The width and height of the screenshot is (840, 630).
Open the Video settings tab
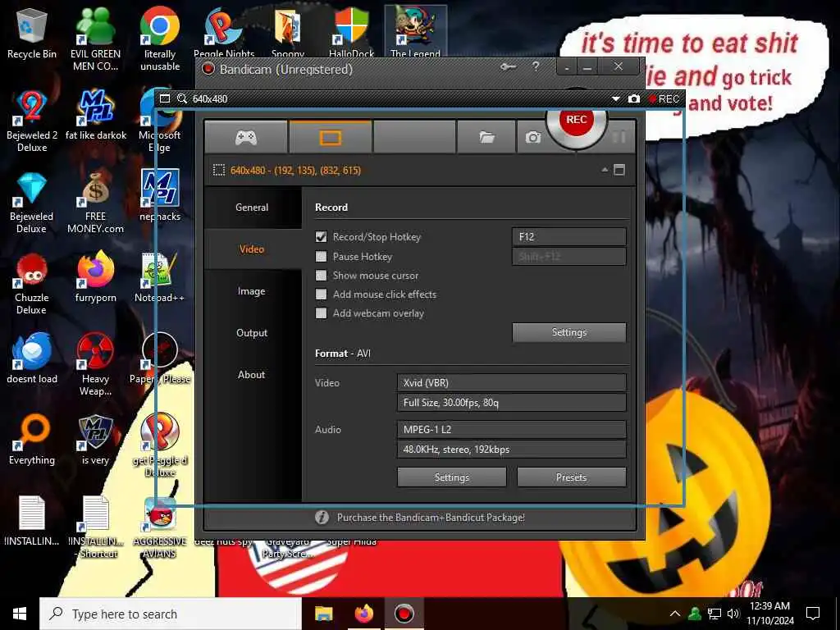[252, 249]
